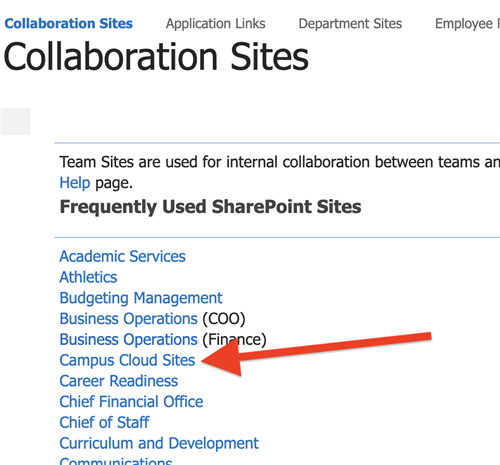Open Business Operations link beside (Finance)
Screen dimensions: 500x465
pyautogui.click(x=128, y=339)
